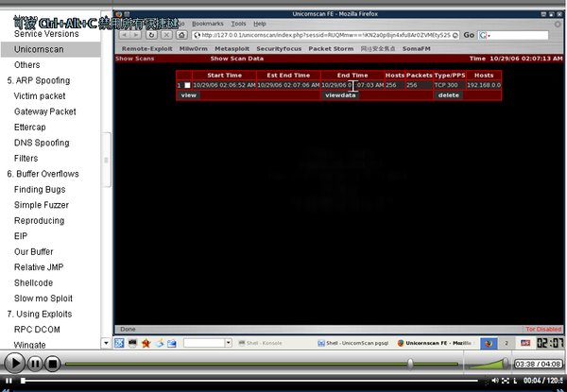Click the view button under scan table
This screenshot has height=392, width=567.
[x=189, y=95]
